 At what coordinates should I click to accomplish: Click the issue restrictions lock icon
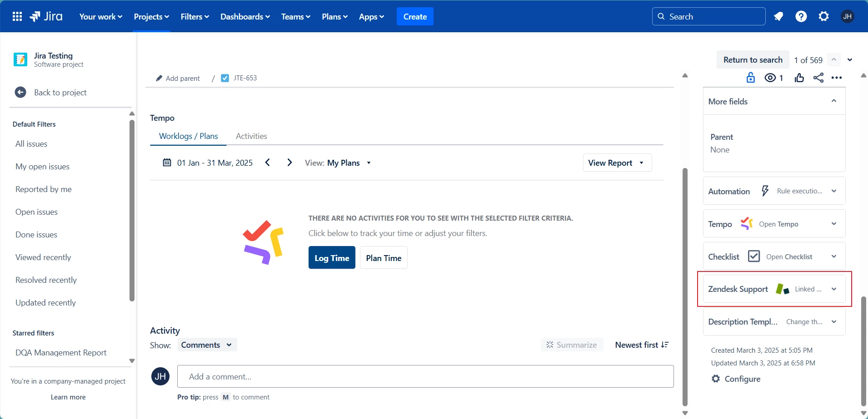click(751, 78)
